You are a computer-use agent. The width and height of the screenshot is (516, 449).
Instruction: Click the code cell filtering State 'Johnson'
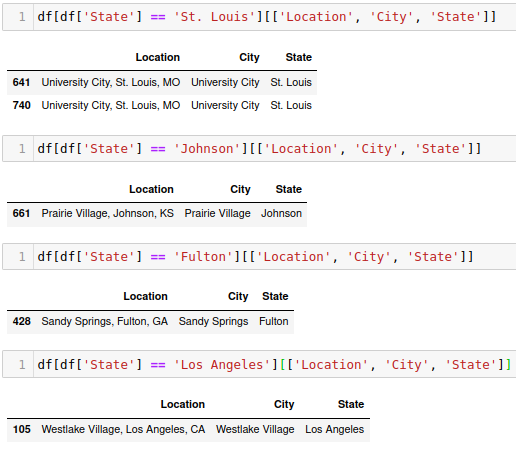point(259,149)
